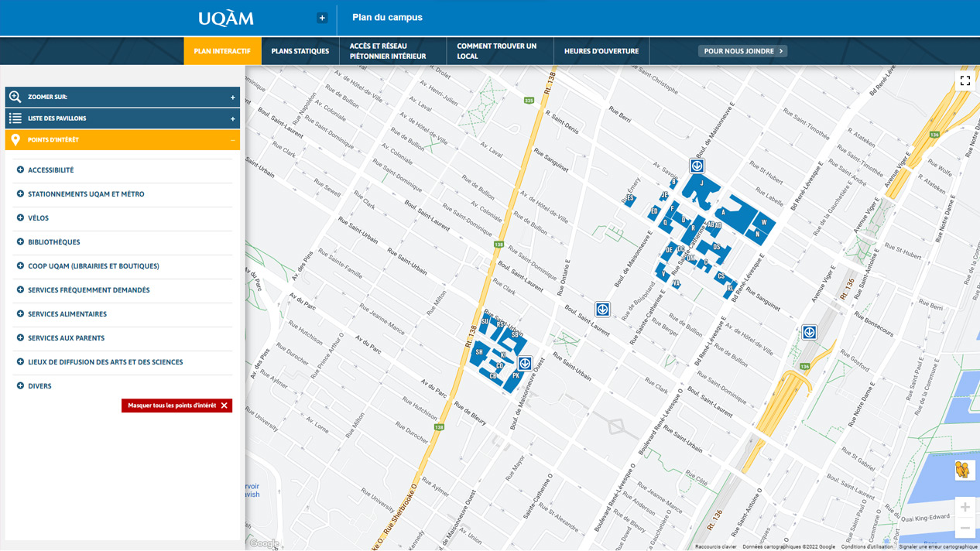This screenshot has height=551, width=980.
Task: Toggle the Accessibilité category
Action: tap(50, 170)
